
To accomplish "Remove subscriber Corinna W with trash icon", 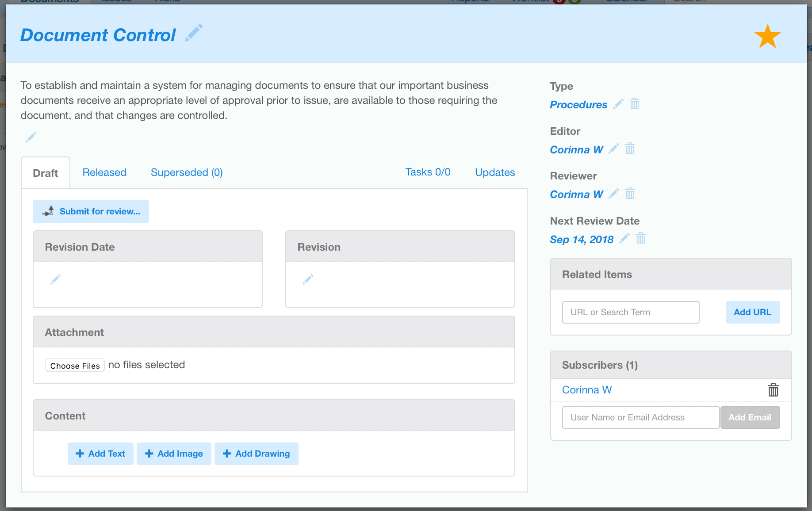I will pos(773,390).
